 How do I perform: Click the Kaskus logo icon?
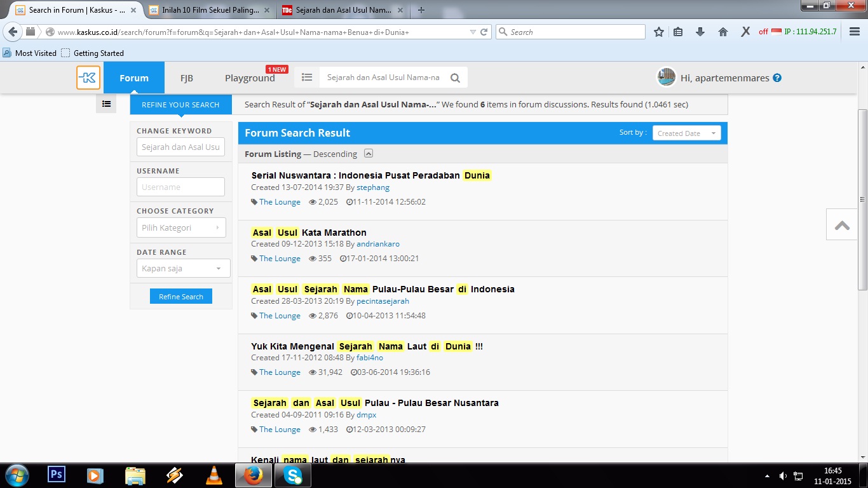(x=88, y=78)
